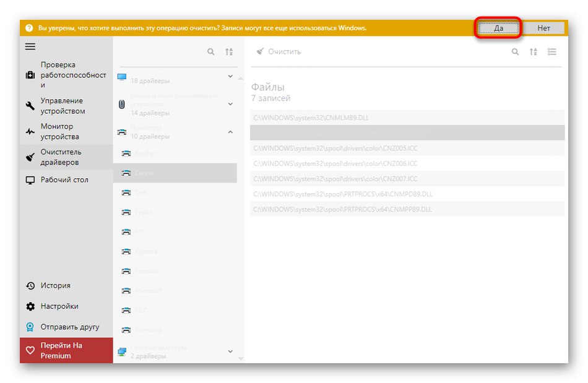The image size is (588, 383).
Task: Search in the files panel
Action: point(515,52)
